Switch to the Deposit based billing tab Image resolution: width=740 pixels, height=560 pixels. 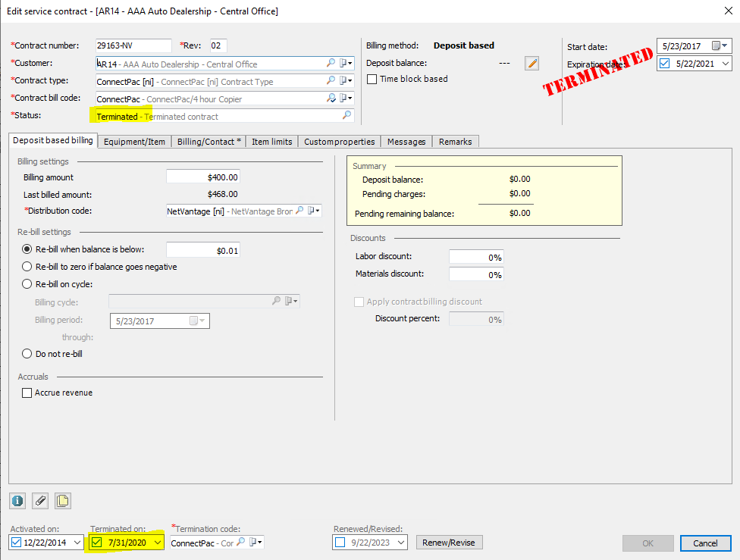(x=53, y=140)
